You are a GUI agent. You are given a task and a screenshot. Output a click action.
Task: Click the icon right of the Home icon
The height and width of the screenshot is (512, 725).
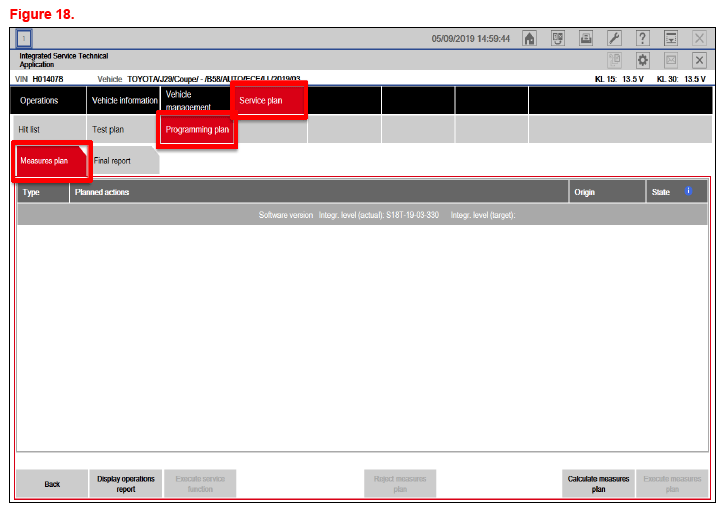tap(558, 38)
